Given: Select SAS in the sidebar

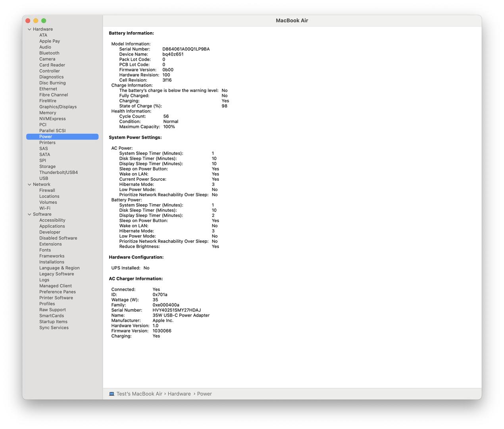Looking at the screenshot, I should click(x=43, y=149).
